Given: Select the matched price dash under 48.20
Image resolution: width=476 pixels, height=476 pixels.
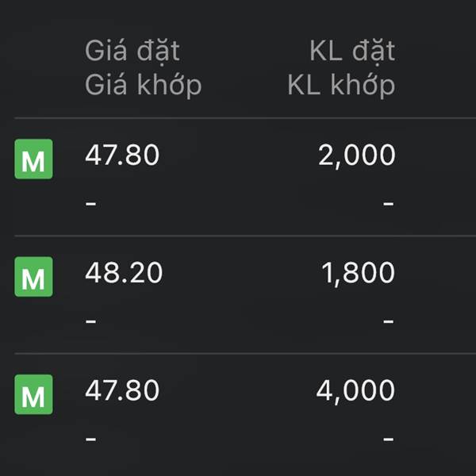Looking at the screenshot, I should (91, 321).
